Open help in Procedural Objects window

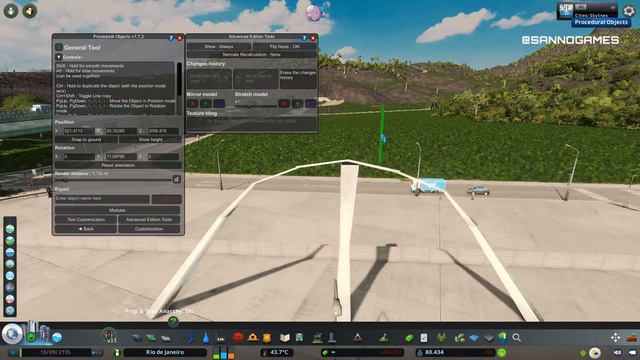click(x=171, y=38)
